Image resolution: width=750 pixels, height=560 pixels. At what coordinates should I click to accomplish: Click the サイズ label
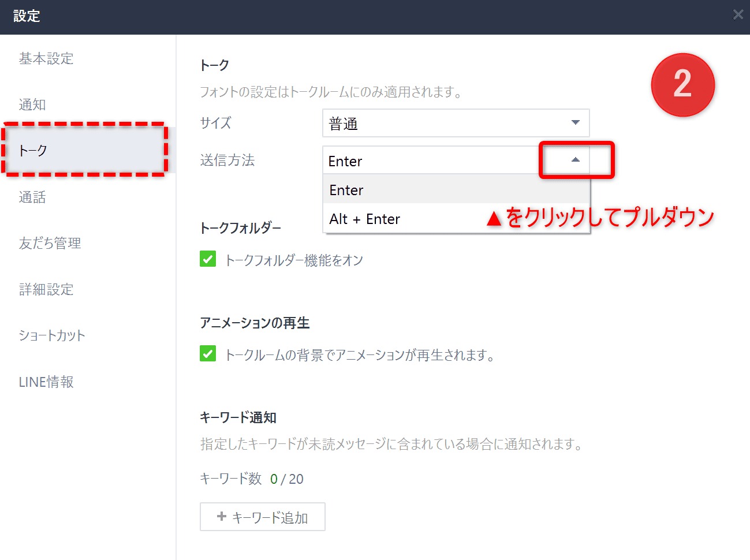click(x=215, y=123)
